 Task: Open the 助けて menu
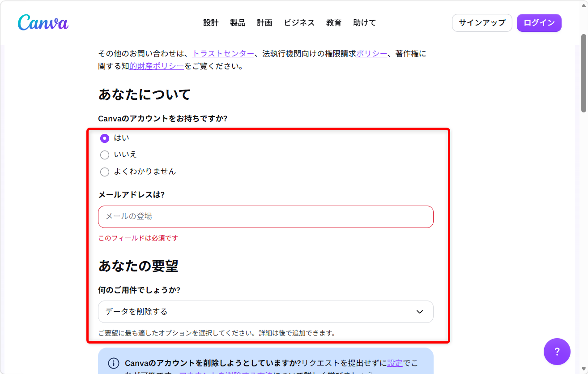pyautogui.click(x=364, y=23)
